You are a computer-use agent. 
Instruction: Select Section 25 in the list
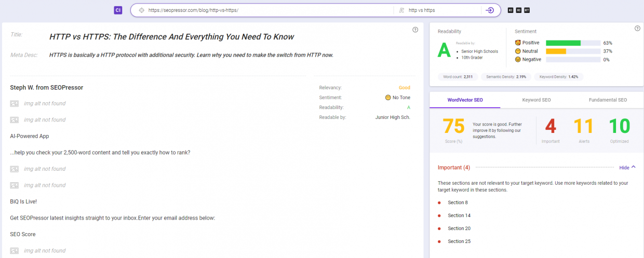tap(459, 241)
